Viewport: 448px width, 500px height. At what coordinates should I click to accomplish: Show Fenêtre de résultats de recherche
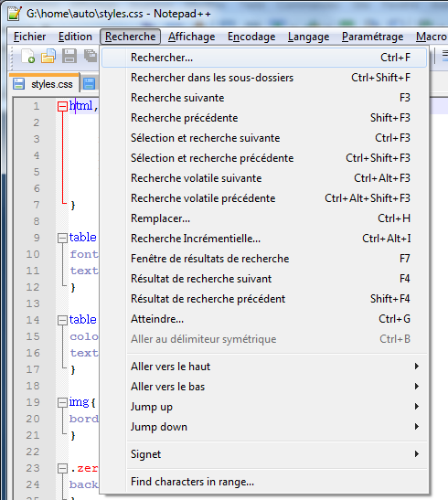(264, 259)
